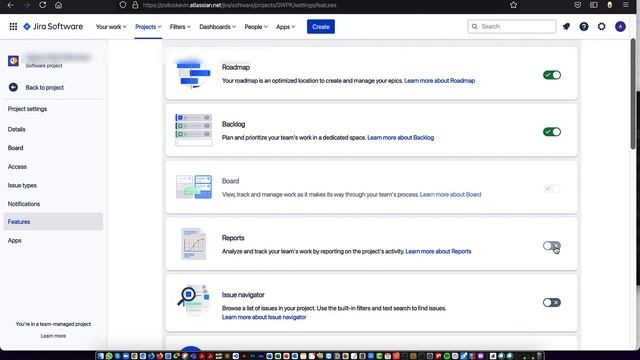Select the Features sidebar item
Image resolution: width=640 pixels, height=360 pixels.
coord(53,222)
